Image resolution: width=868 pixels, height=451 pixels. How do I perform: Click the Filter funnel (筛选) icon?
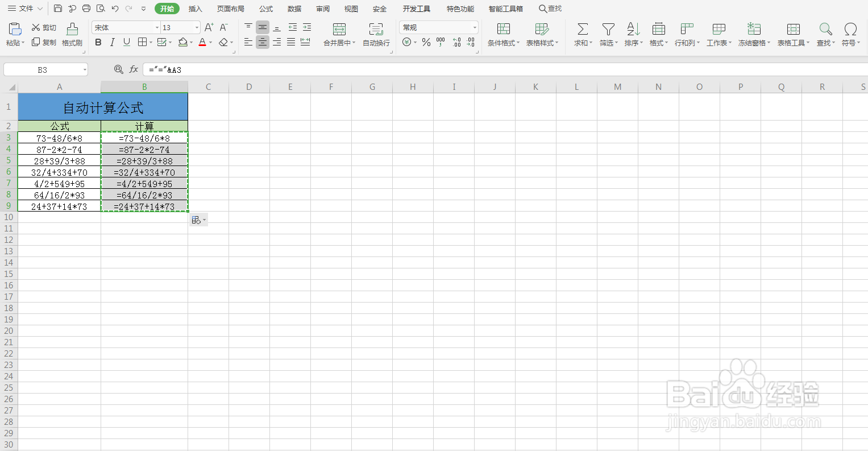[x=608, y=29]
